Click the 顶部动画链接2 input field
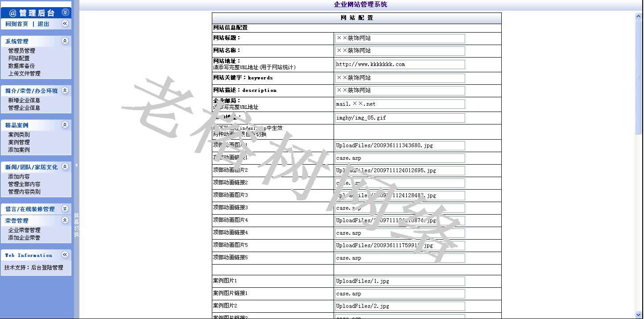The width and height of the screenshot is (644, 319). (400, 183)
